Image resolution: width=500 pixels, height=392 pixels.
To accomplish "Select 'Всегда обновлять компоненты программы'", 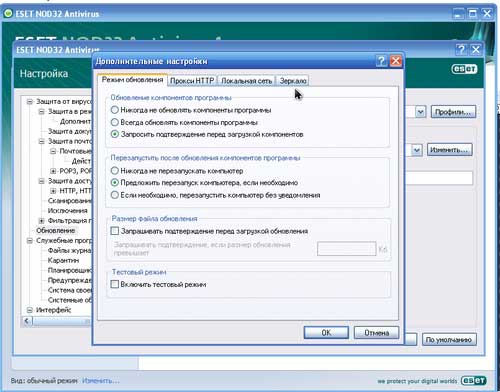I will coord(115,122).
